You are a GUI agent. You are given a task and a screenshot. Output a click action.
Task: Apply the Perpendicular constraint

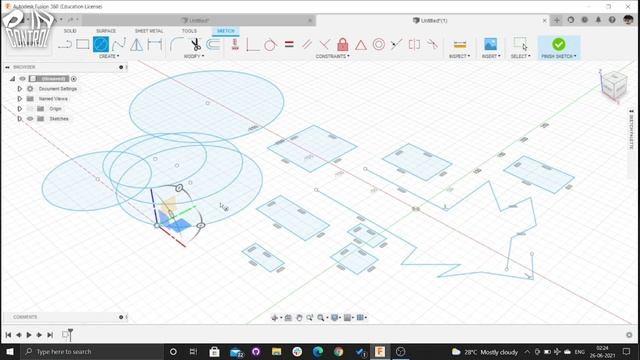[324, 44]
